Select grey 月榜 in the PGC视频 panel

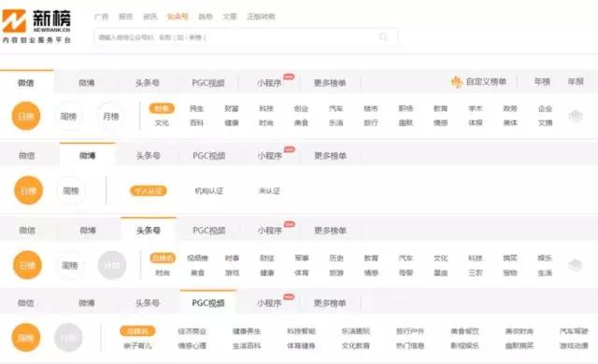point(68,338)
